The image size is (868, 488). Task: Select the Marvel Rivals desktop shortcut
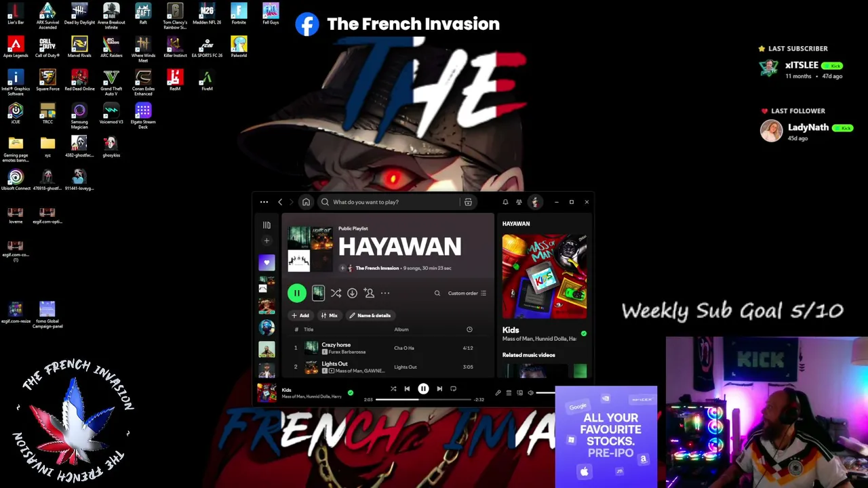click(79, 47)
